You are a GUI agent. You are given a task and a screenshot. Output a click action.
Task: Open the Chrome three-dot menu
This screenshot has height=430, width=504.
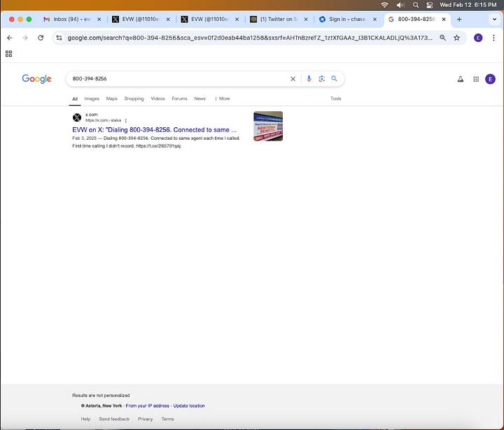click(493, 38)
